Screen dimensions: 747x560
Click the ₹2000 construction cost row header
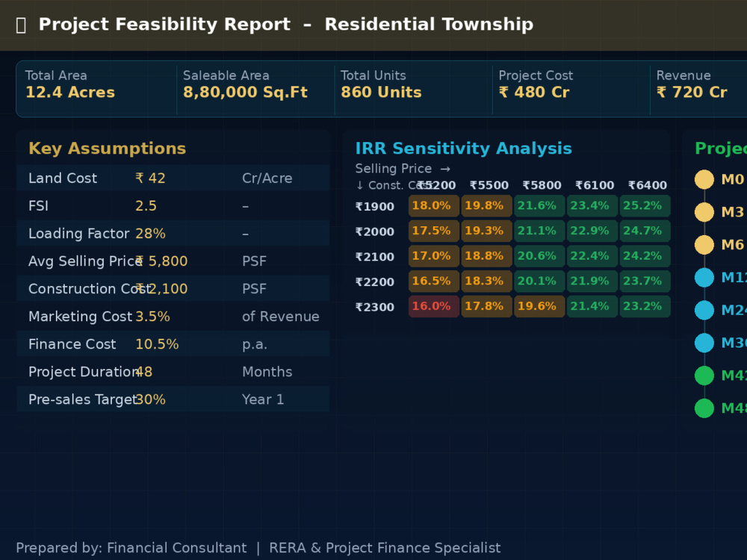375,232
